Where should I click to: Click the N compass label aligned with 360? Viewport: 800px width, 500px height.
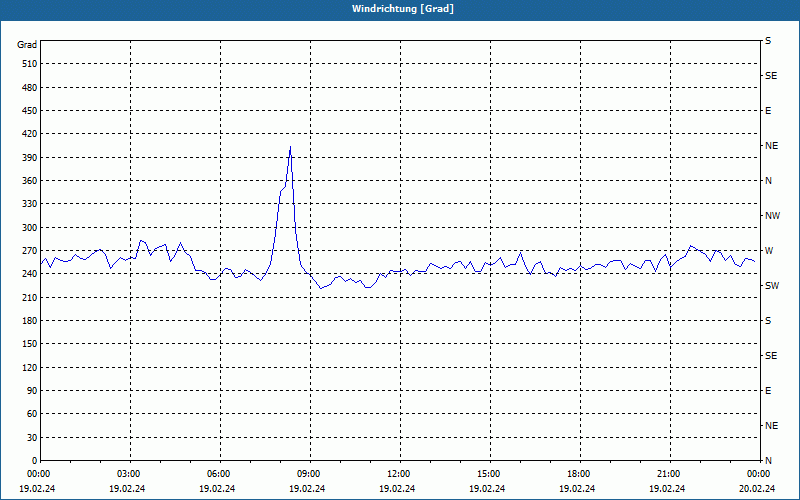pos(768,181)
